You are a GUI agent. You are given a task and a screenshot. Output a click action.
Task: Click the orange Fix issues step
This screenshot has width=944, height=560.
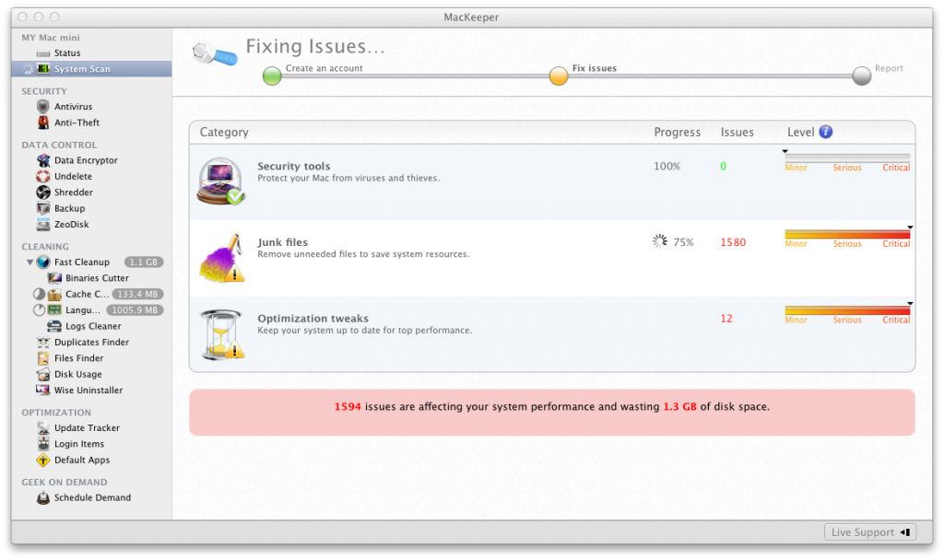(x=559, y=76)
